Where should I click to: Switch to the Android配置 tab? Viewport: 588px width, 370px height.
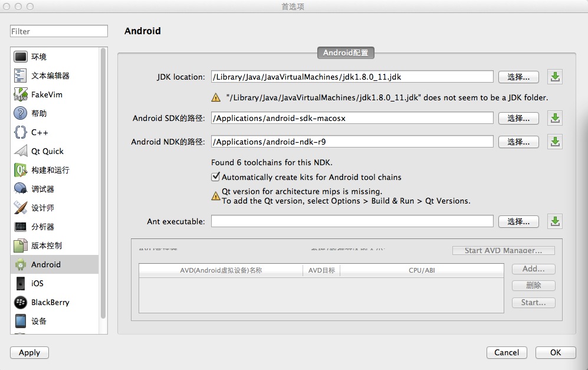[346, 53]
